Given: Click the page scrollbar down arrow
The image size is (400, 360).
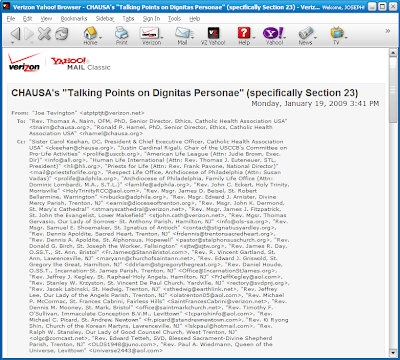Looking at the screenshot, I should [x=393, y=352].
